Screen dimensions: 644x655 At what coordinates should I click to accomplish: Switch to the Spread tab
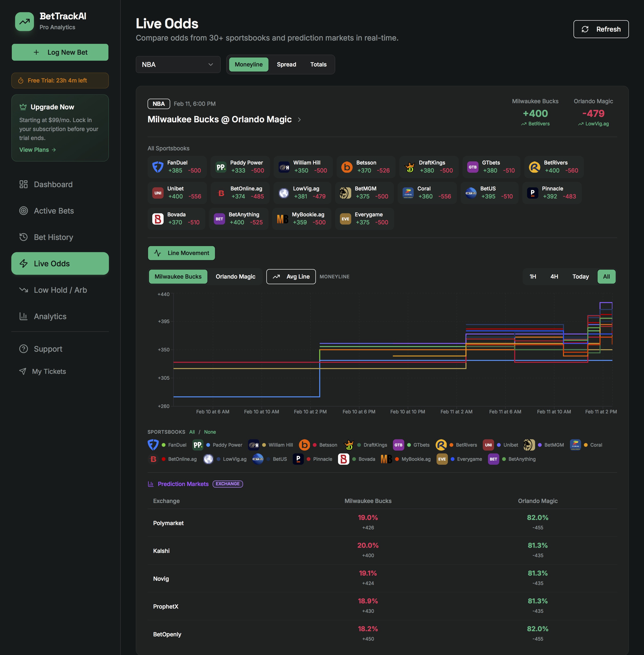286,65
